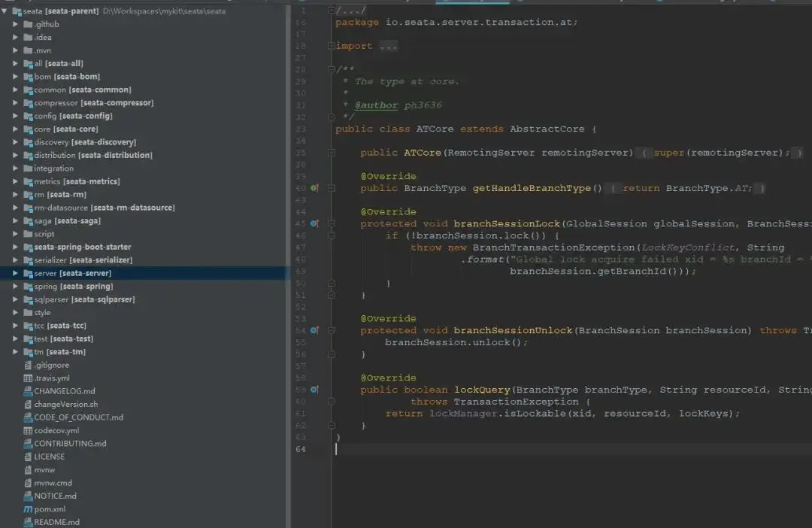Click the saga [seata-saga] folder icon
Screen dimensions: 812x528
pos(28,220)
